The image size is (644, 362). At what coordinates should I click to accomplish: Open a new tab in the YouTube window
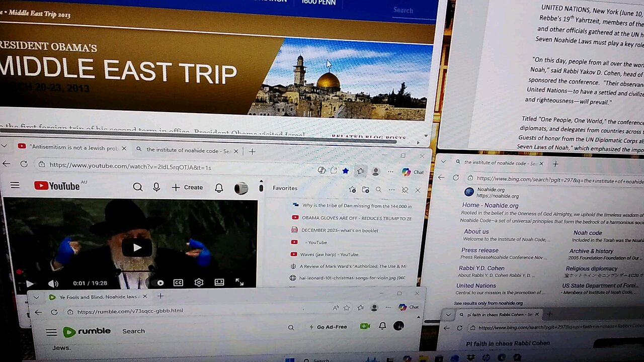tap(252, 151)
